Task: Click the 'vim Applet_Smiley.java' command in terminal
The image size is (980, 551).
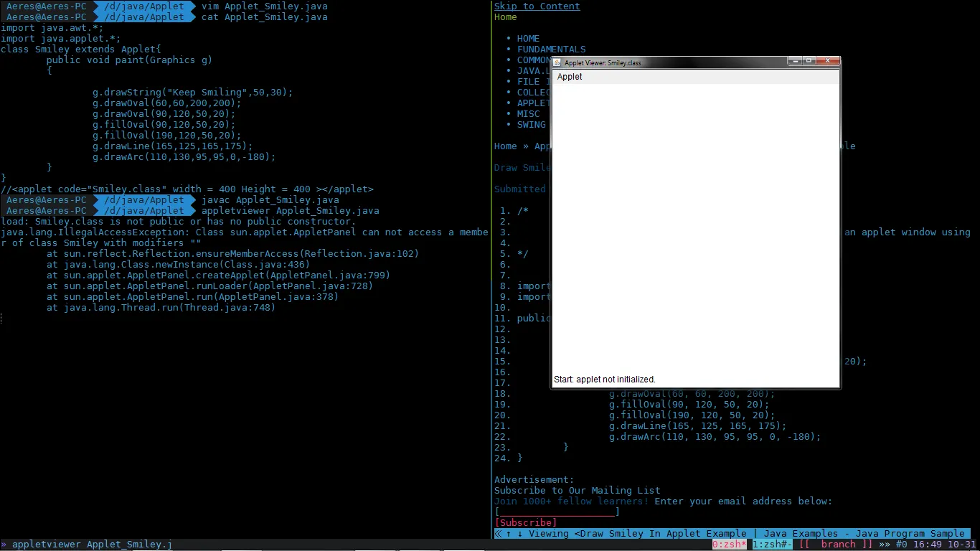Action: pyautogui.click(x=265, y=6)
